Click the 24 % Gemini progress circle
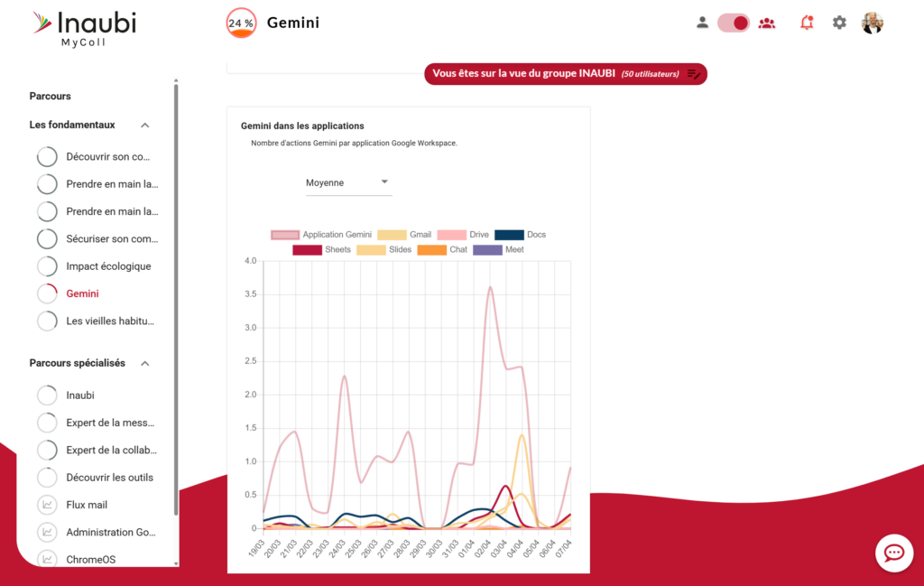This screenshot has height=586, width=924. point(241,23)
